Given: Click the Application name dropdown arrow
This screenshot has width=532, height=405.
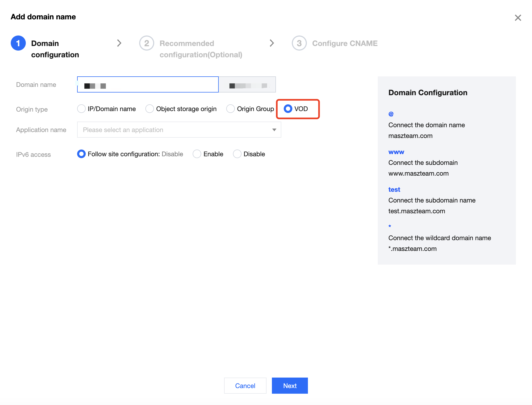Looking at the screenshot, I should [274, 130].
